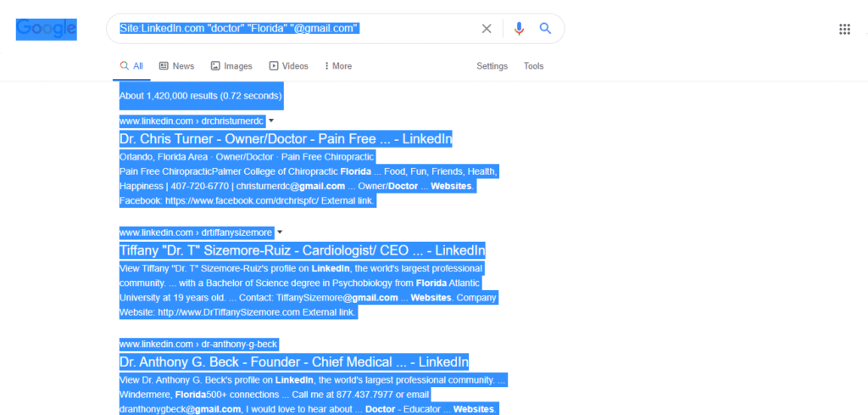Viewport: 868px width, 415px height.
Task: Expand dropdown arrow beside drtiffanysizemore URL
Action: click(280, 232)
